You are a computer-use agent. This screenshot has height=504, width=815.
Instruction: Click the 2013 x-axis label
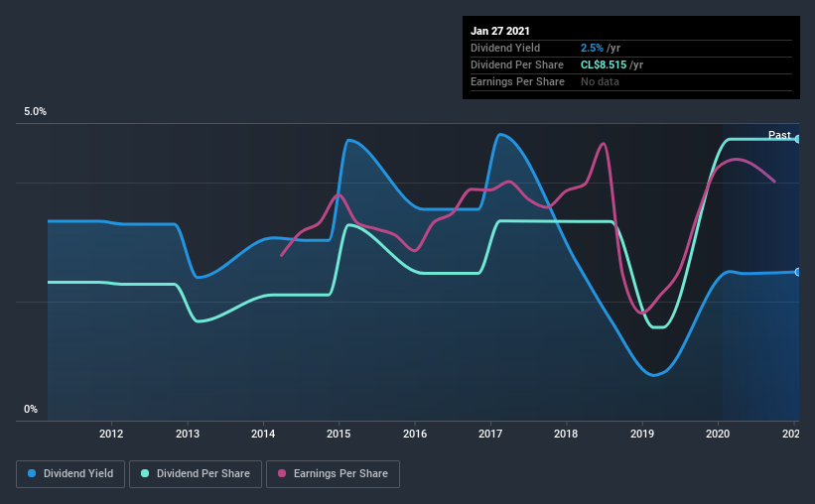(187, 434)
